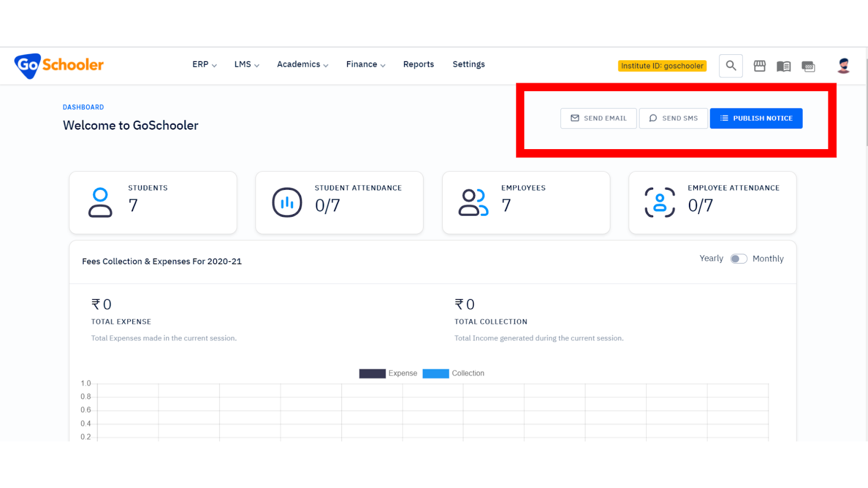Click the Welcome to GoSchooler heading
The height and width of the screenshot is (488, 868).
click(131, 125)
